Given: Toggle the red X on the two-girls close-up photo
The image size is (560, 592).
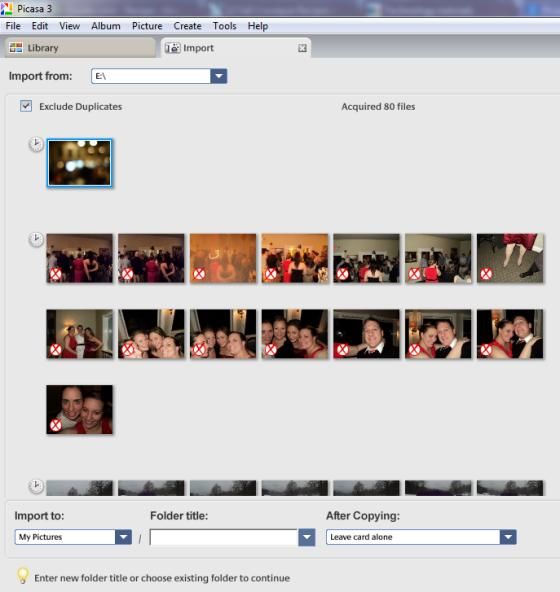Looking at the screenshot, I should coord(56,425).
